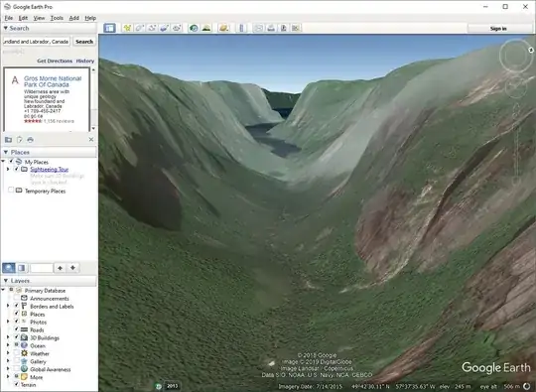Select the Add Path tool
The width and height of the screenshot is (536, 392).
point(152,28)
